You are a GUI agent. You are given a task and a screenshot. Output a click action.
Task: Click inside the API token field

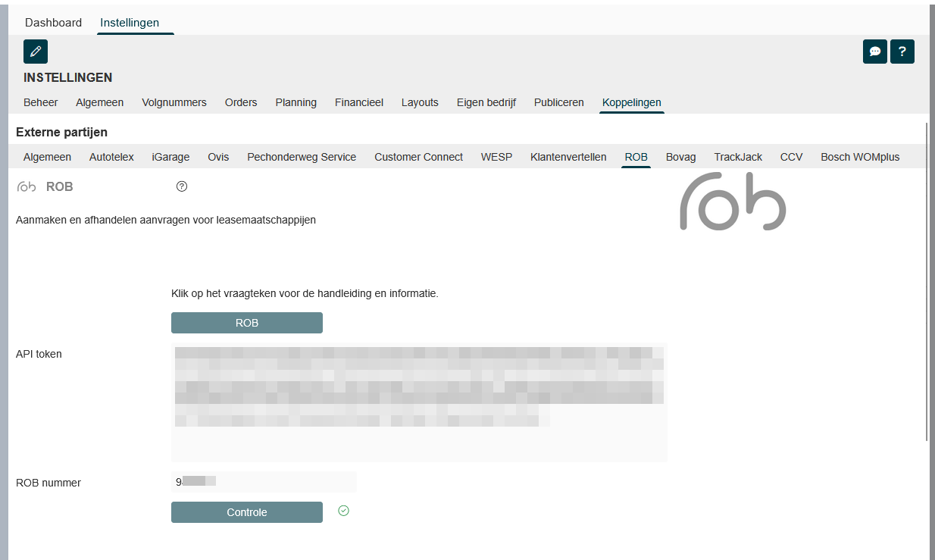point(419,402)
